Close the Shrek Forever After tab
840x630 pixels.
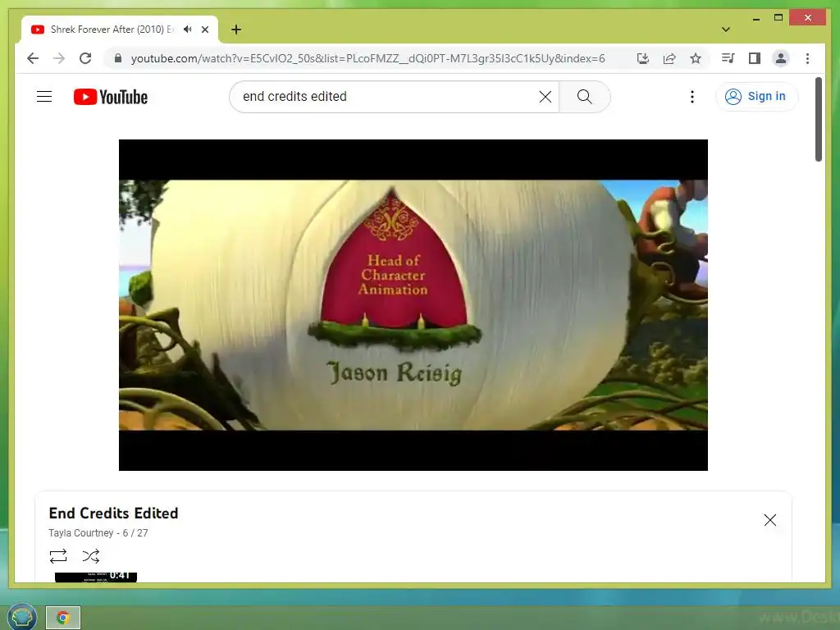pos(204,30)
